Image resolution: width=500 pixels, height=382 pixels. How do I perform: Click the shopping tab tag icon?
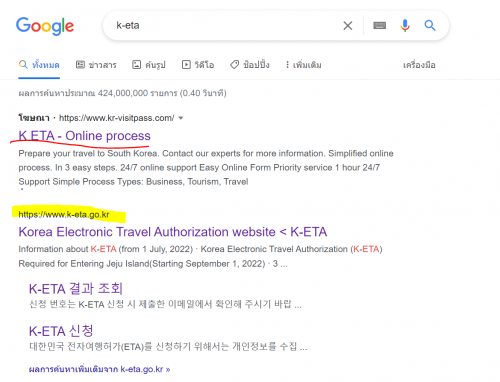(x=234, y=64)
